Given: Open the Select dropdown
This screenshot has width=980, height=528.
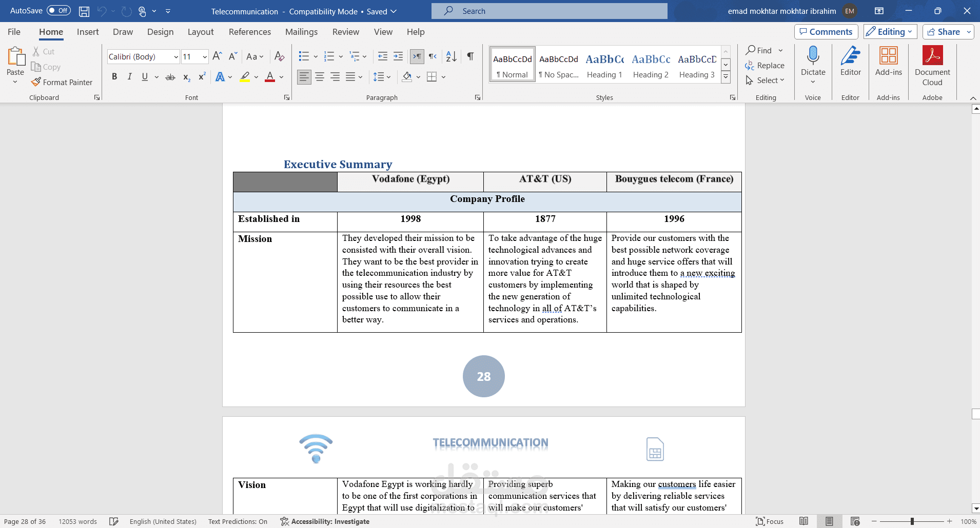Looking at the screenshot, I should [x=765, y=80].
